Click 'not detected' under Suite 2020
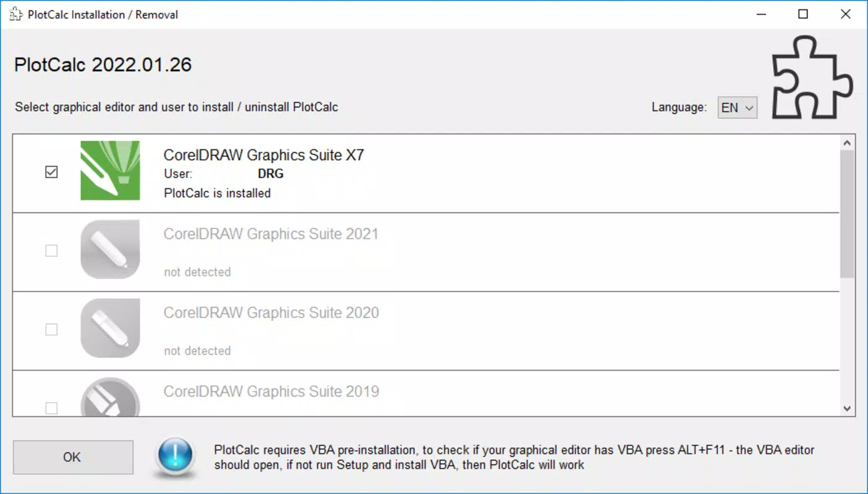The height and width of the screenshot is (494, 868). click(198, 351)
